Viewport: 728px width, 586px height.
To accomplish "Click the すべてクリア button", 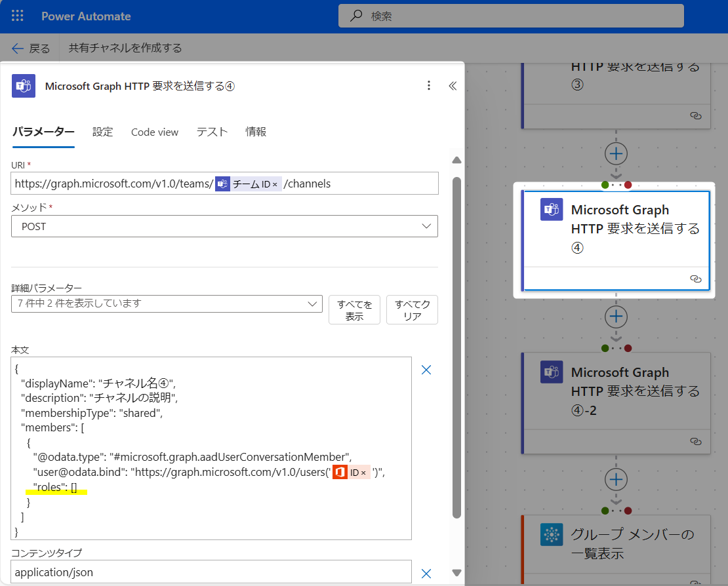I will tap(412, 310).
